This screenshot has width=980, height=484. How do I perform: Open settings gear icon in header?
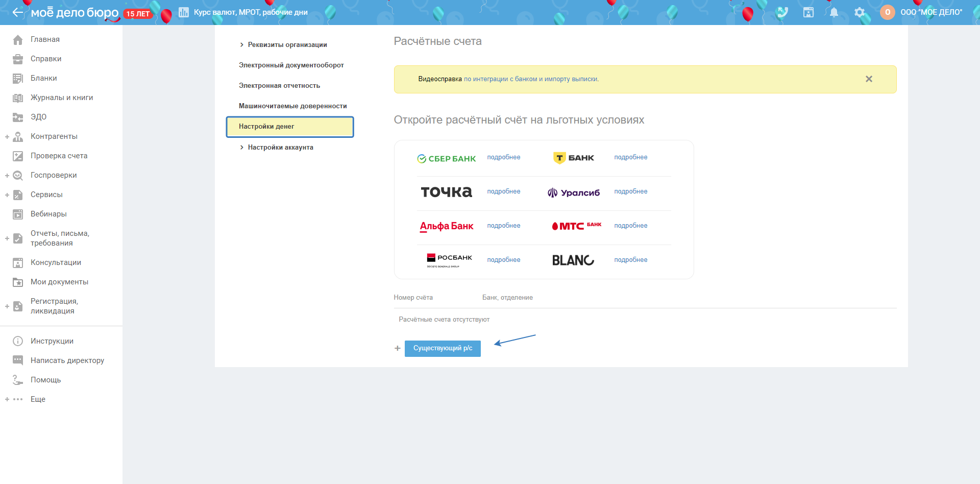(x=860, y=12)
